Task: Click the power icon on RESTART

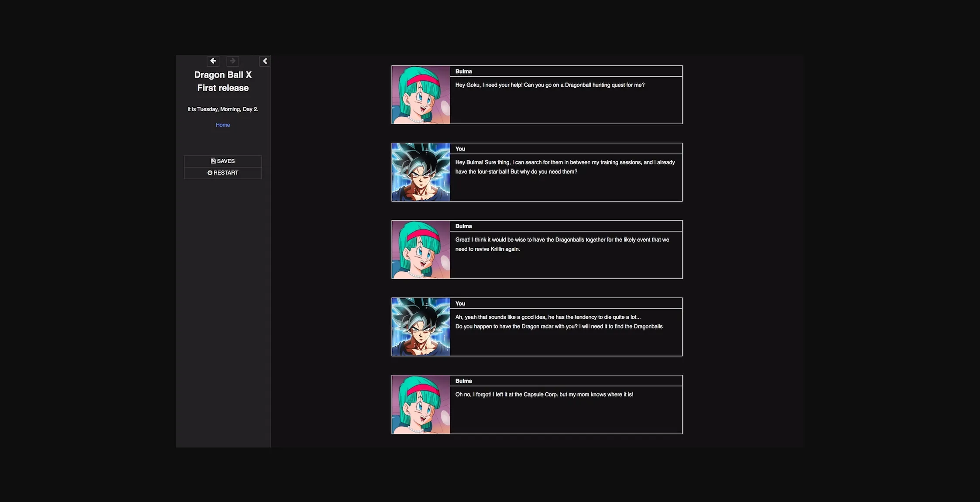Action: pyautogui.click(x=210, y=172)
